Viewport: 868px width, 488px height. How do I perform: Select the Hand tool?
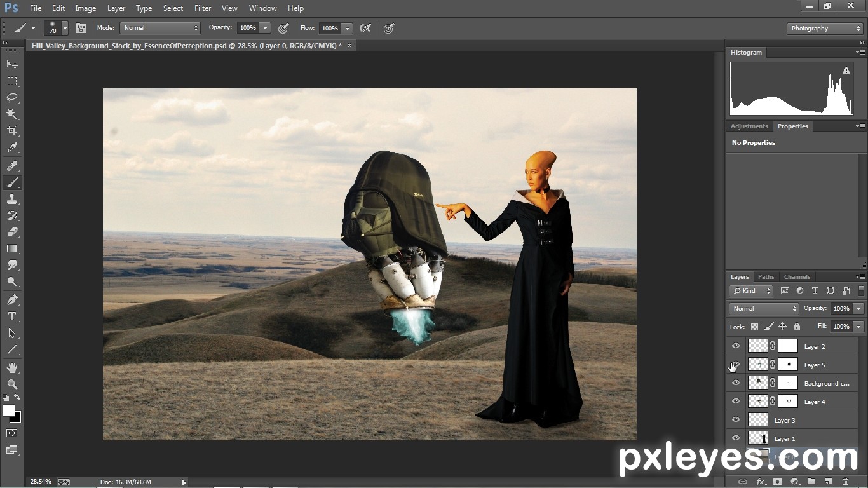(12, 368)
